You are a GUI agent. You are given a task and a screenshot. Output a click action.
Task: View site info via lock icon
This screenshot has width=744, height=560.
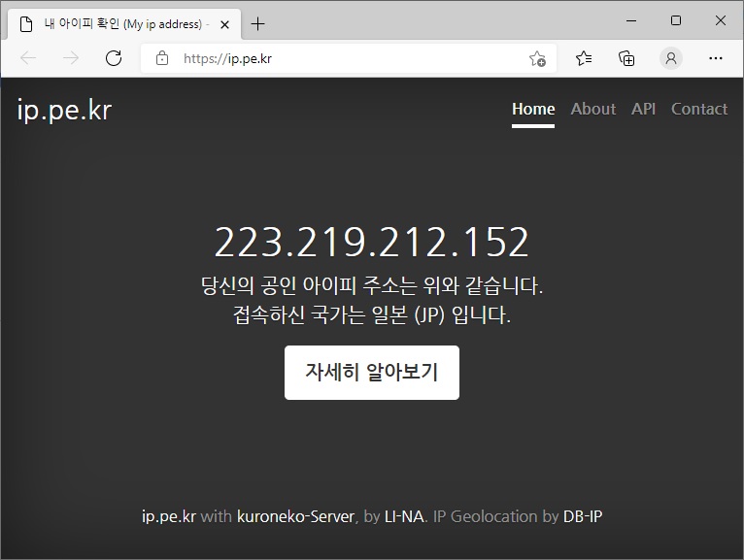click(x=162, y=58)
